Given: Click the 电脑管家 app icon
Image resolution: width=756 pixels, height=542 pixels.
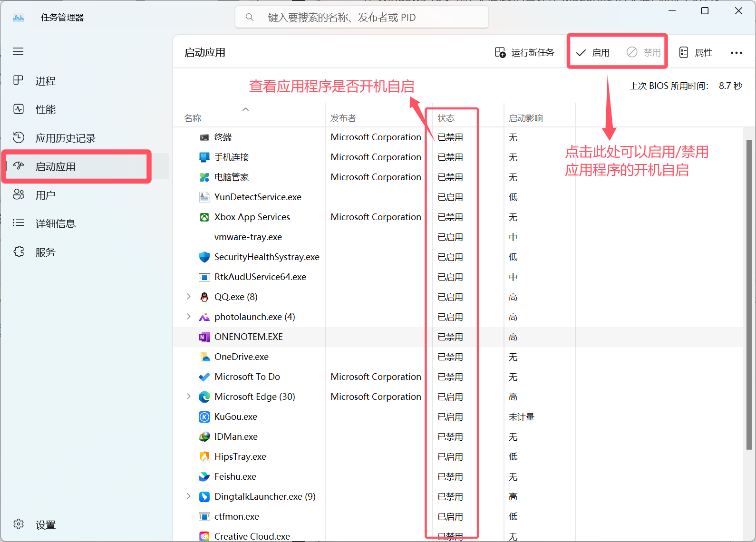Looking at the screenshot, I should [x=204, y=177].
